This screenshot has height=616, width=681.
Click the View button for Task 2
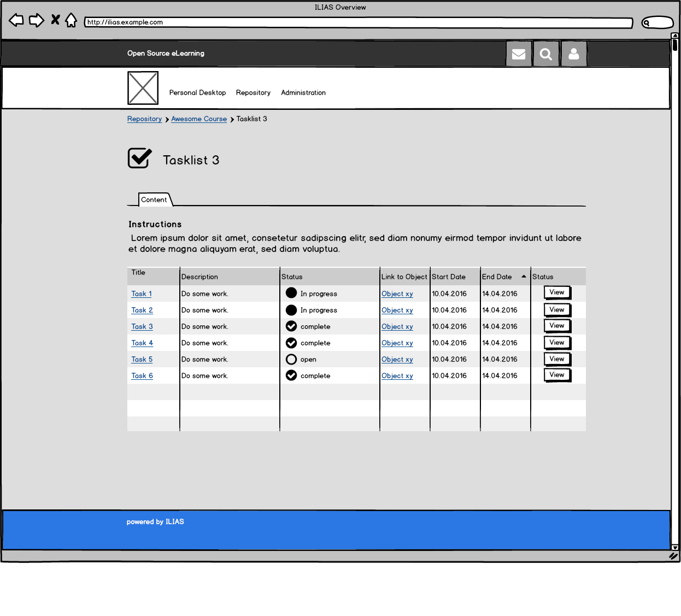coord(557,310)
